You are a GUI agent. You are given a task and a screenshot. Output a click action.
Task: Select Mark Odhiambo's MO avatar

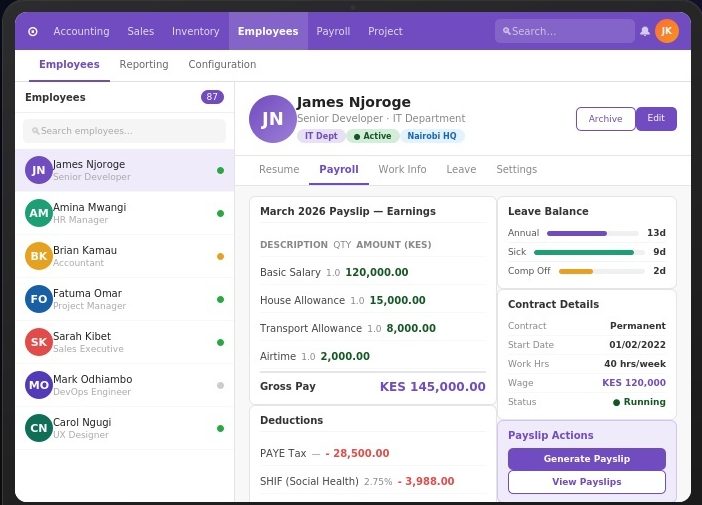(x=39, y=385)
